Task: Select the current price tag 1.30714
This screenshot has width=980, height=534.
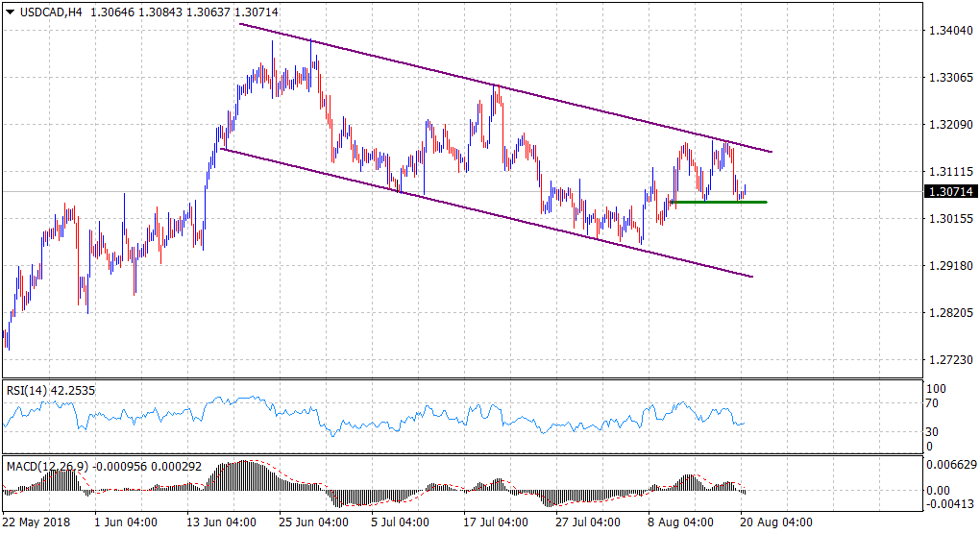Action: 949,192
